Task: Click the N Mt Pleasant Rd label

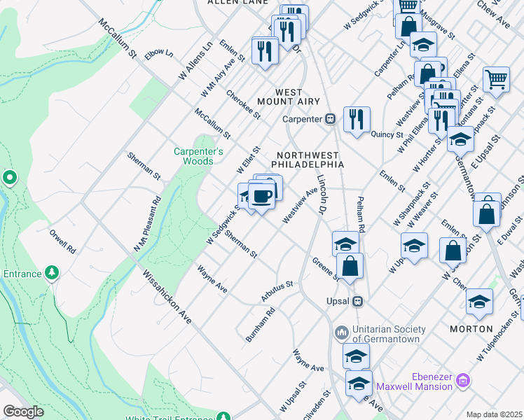Action: click(147, 224)
